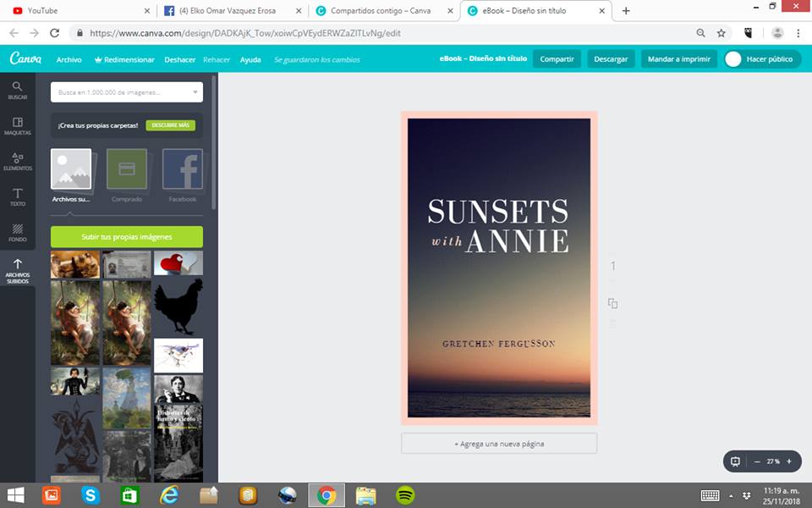Click the Compartir button
The width and height of the screenshot is (812, 508).
(557, 59)
